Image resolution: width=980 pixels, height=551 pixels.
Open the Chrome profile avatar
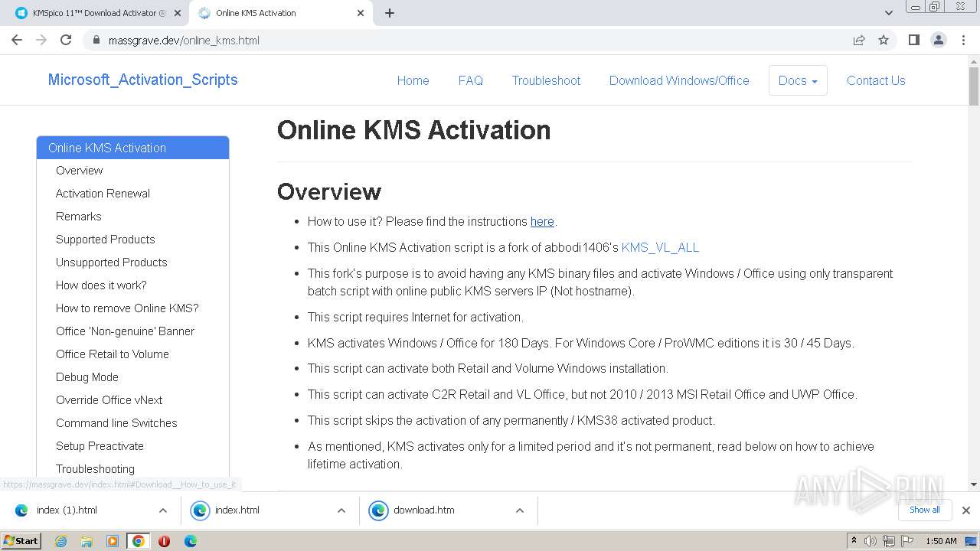(x=938, y=40)
